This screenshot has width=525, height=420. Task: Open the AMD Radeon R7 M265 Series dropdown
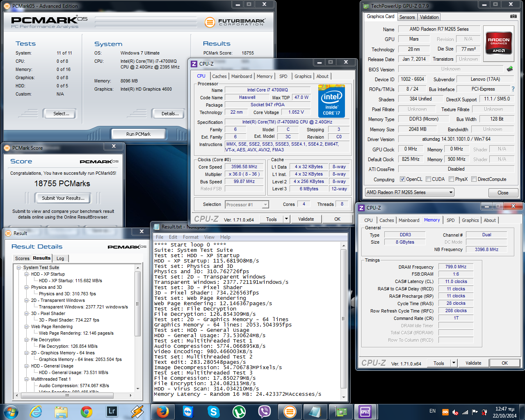coord(410,192)
